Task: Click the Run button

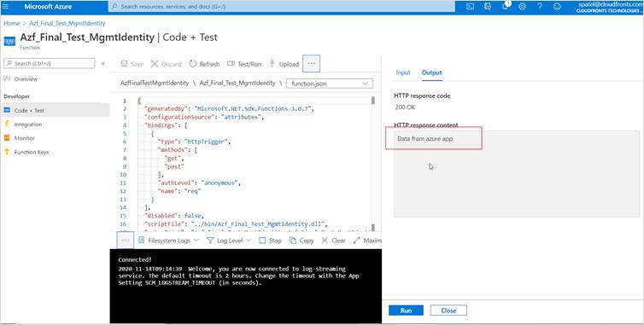Action: [406, 310]
